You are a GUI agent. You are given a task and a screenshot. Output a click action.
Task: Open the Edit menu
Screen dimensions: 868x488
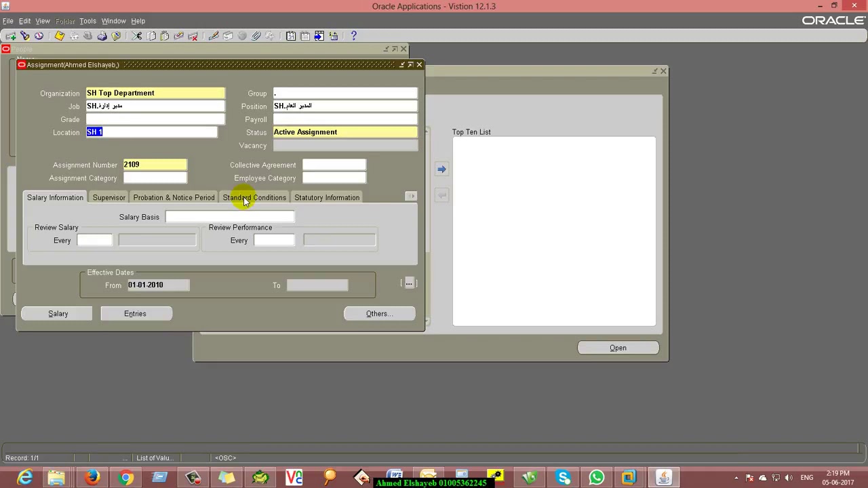pyautogui.click(x=24, y=21)
